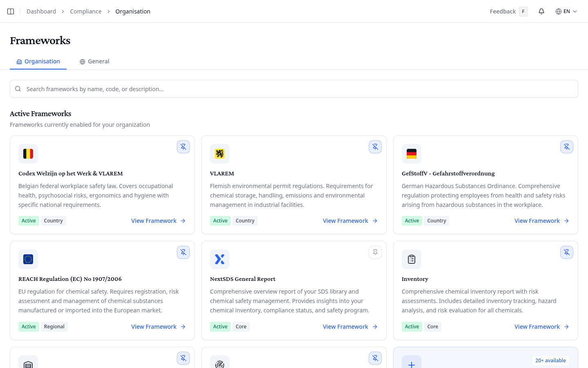Focus the frameworks search field

point(294,89)
